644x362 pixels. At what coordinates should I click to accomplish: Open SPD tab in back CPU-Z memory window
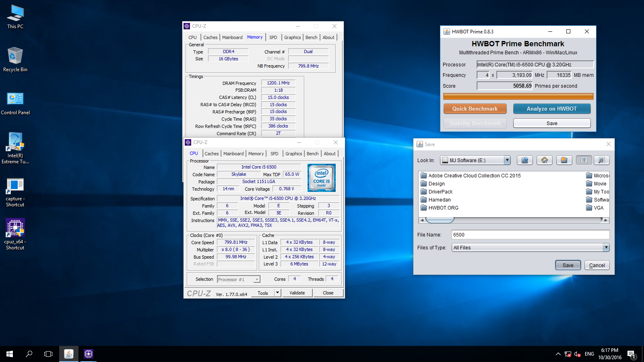pyautogui.click(x=273, y=37)
